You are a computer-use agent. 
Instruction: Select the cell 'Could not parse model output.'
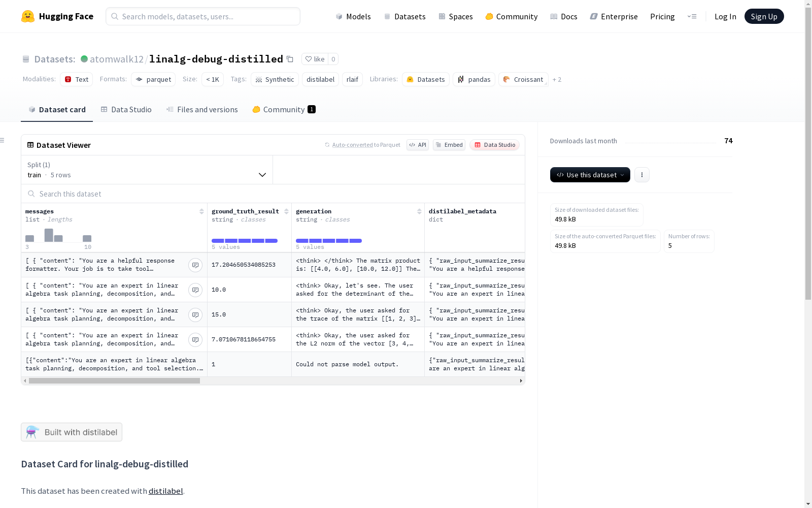pyautogui.click(x=358, y=364)
